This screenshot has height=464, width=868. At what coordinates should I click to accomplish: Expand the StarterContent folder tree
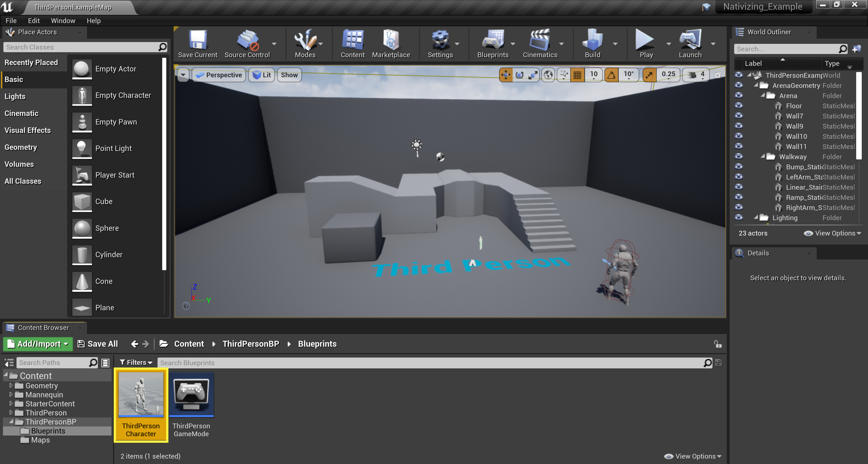pos(11,403)
